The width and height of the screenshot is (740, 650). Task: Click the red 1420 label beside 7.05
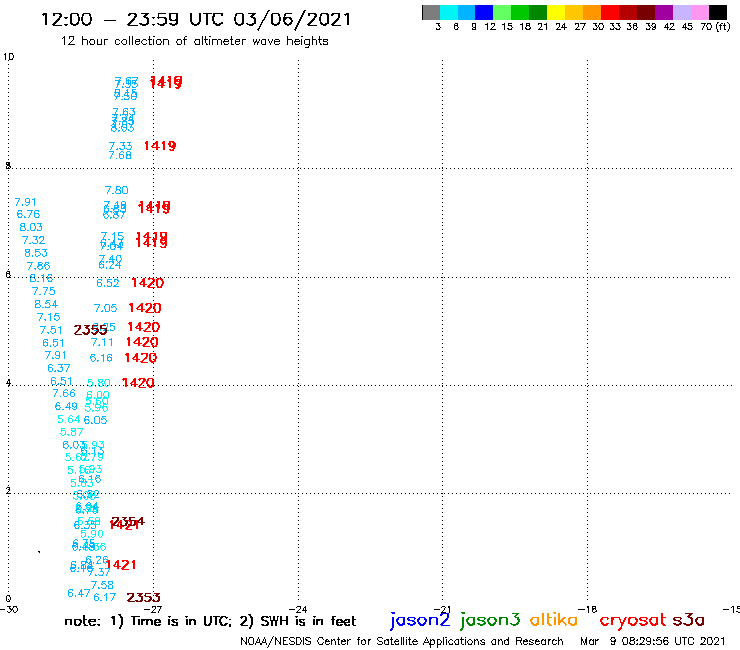[x=145, y=308]
